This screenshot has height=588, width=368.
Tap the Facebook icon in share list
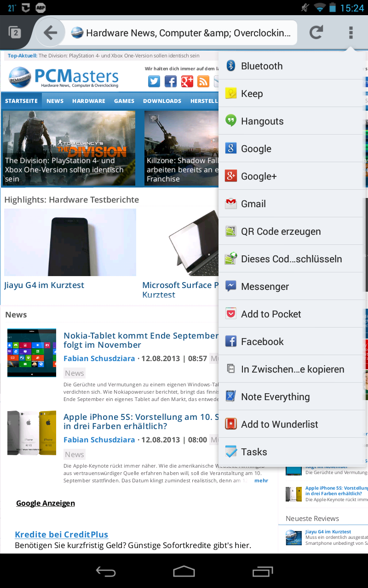(x=231, y=341)
